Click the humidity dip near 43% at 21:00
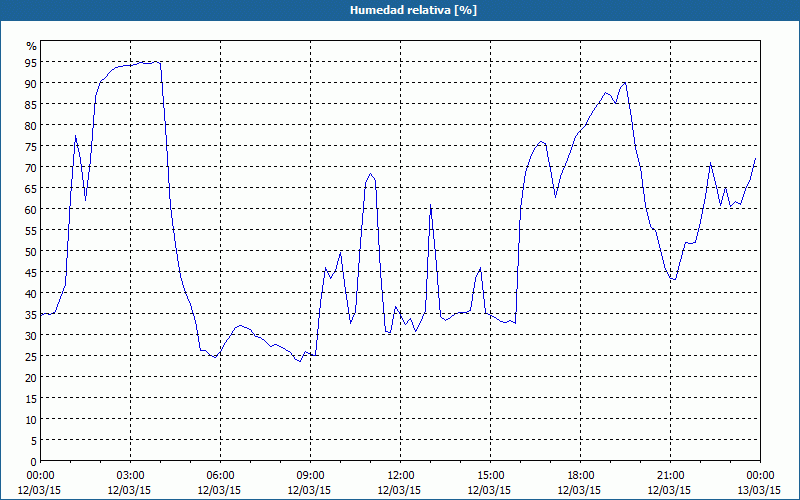This screenshot has height=500, width=800. 674,279
